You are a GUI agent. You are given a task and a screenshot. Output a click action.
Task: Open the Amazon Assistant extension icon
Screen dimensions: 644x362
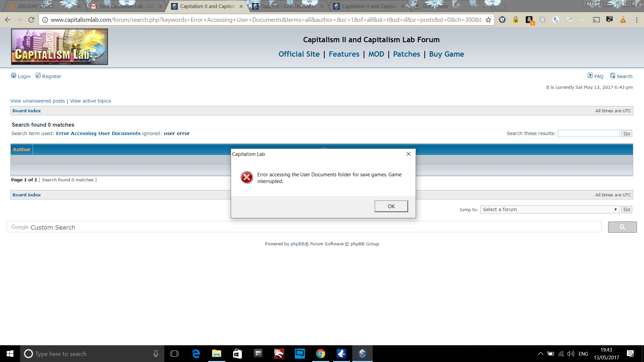coord(529,20)
